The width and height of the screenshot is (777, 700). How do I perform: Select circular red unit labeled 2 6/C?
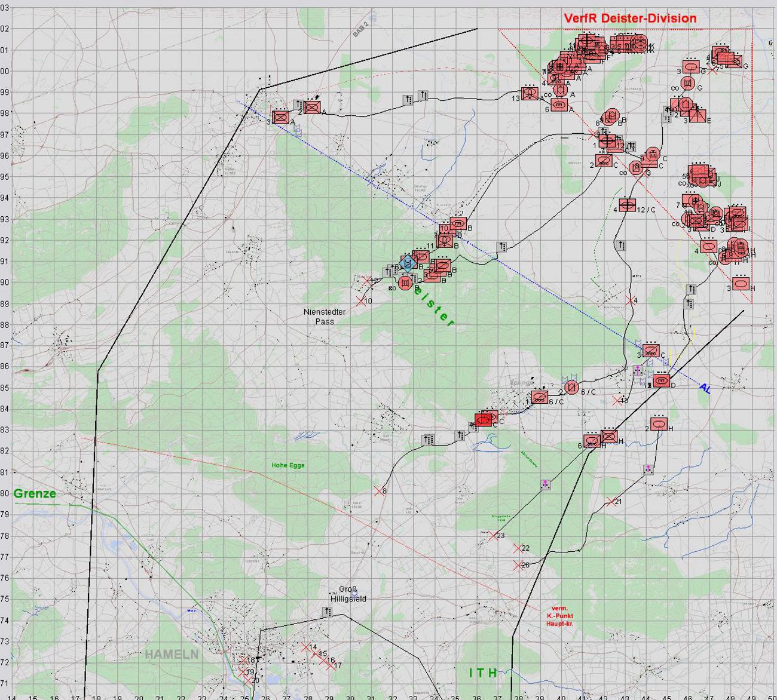(x=571, y=387)
